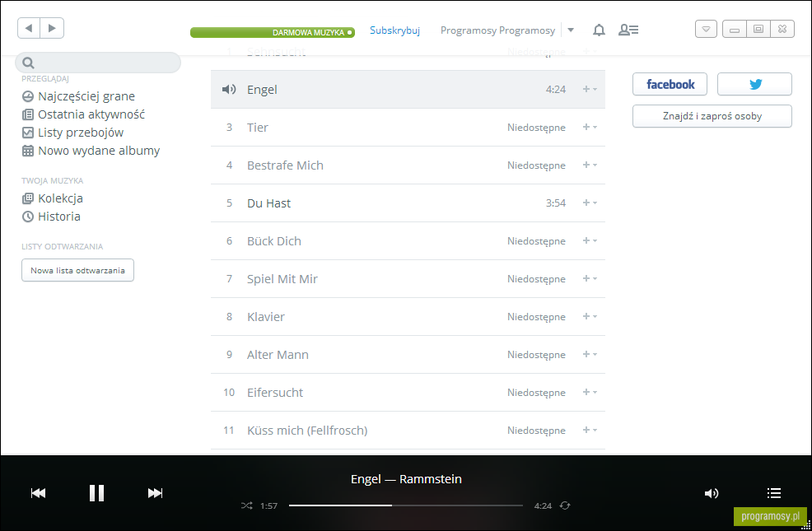Image resolution: width=812 pixels, height=531 pixels.
Task: Open the notifications bell
Action: click(x=599, y=30)
